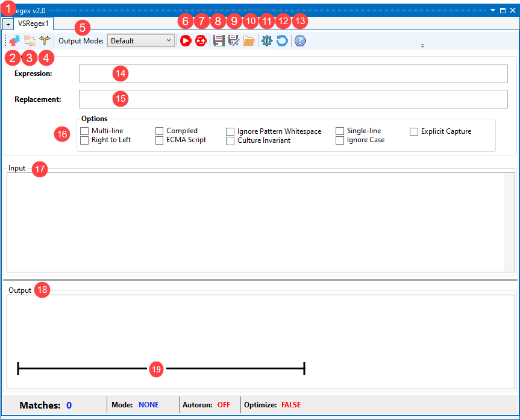
Task: Click inside the Expression text field
Action: tap(293, 74)
